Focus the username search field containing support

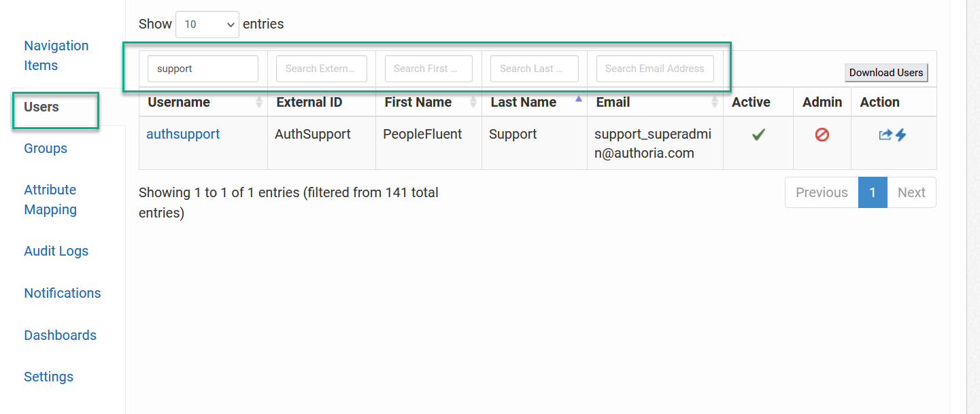click(x=203, y=69)
